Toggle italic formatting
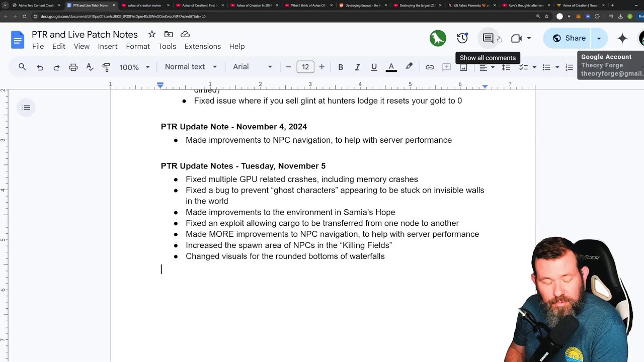This screenshot has height=362, width=644. [357, 67]
